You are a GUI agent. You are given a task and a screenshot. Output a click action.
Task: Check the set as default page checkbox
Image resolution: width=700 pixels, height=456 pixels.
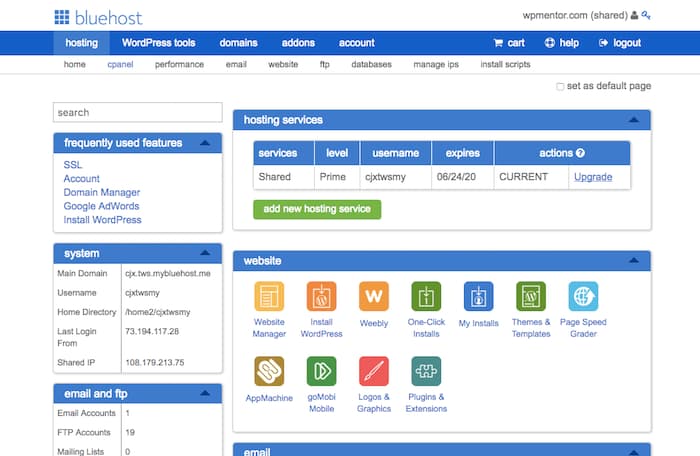tap(560, 86)
